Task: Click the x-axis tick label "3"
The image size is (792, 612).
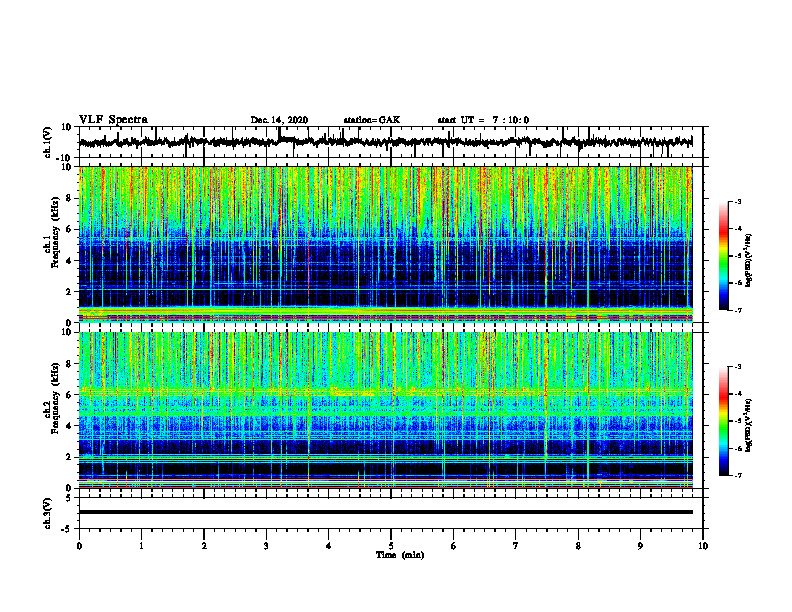Action: (x=266, y=546)
